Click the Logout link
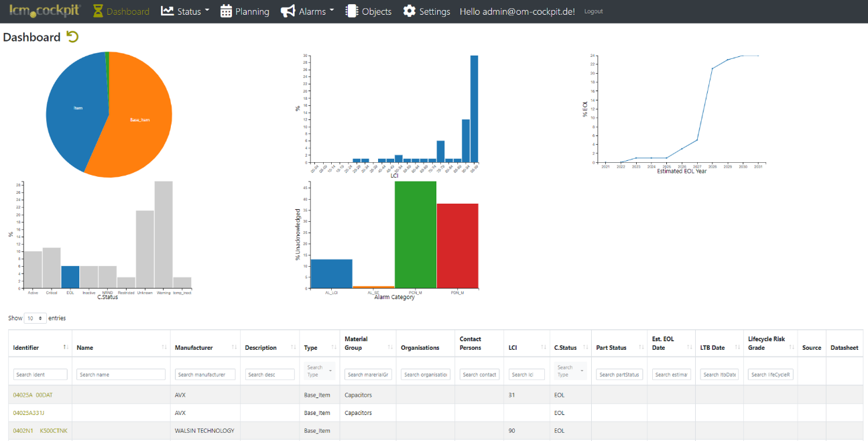Image resolution: width=868 pixels, height=441 pixels. pyautogui.click(x=593, y=11)
